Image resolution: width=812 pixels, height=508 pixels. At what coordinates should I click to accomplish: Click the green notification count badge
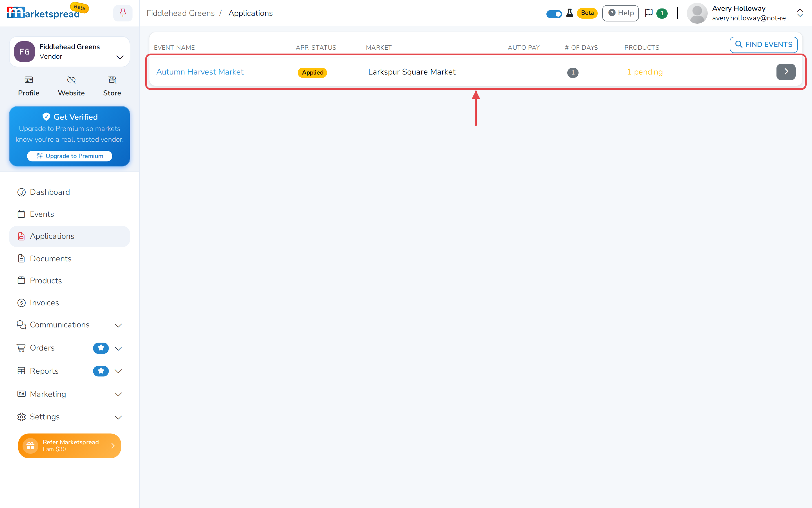pos(662,14)
